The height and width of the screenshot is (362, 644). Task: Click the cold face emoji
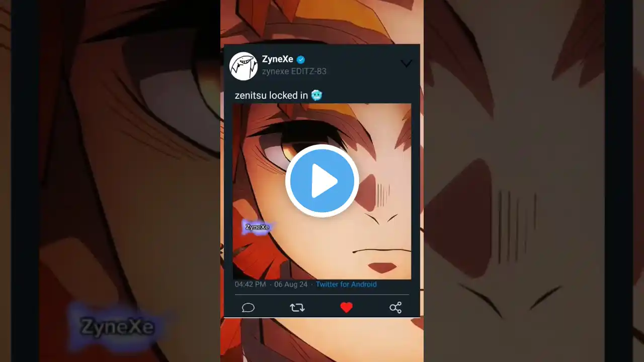pos(316,95)
